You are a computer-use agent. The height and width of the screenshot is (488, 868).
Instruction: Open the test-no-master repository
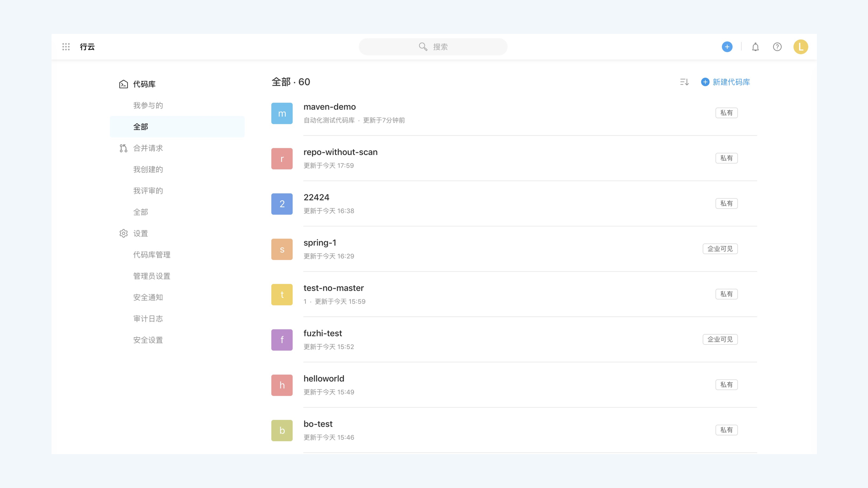click(x=334, y=288)
